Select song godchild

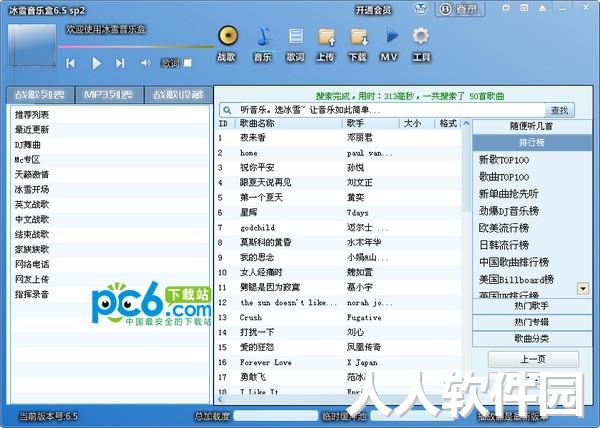[339, 228]
